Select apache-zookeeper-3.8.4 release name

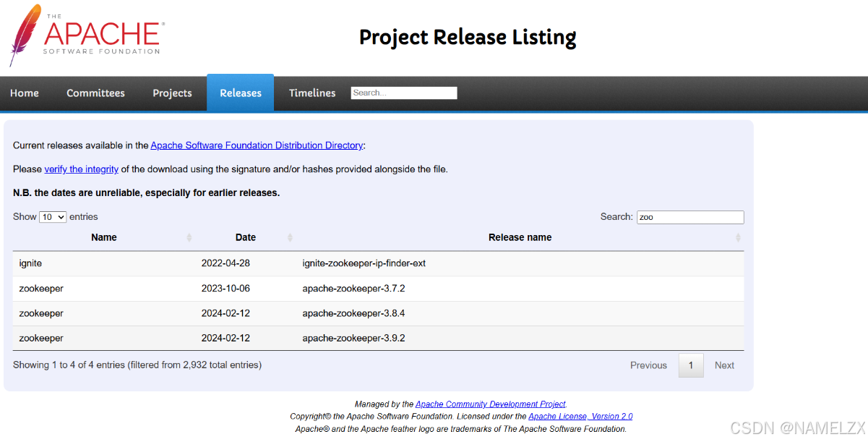click(353, 313)
